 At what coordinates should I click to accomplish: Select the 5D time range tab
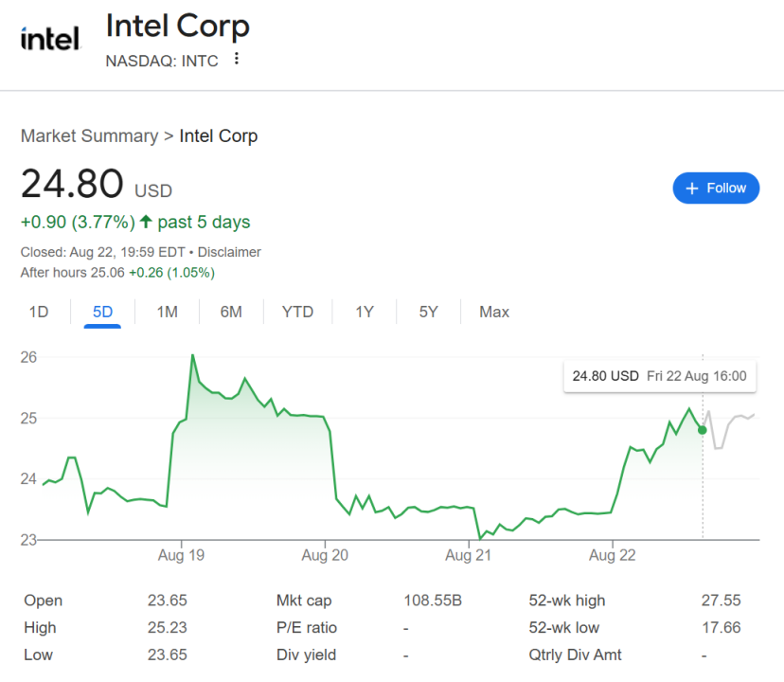102,312
